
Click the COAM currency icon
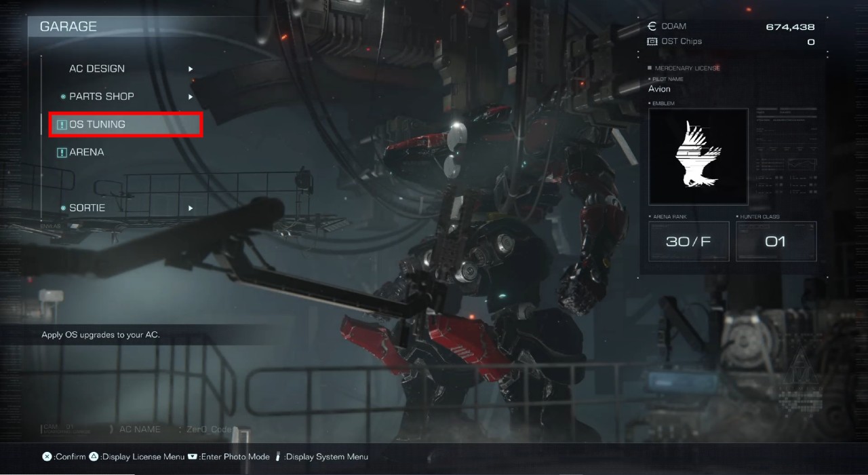pos(652,26)
